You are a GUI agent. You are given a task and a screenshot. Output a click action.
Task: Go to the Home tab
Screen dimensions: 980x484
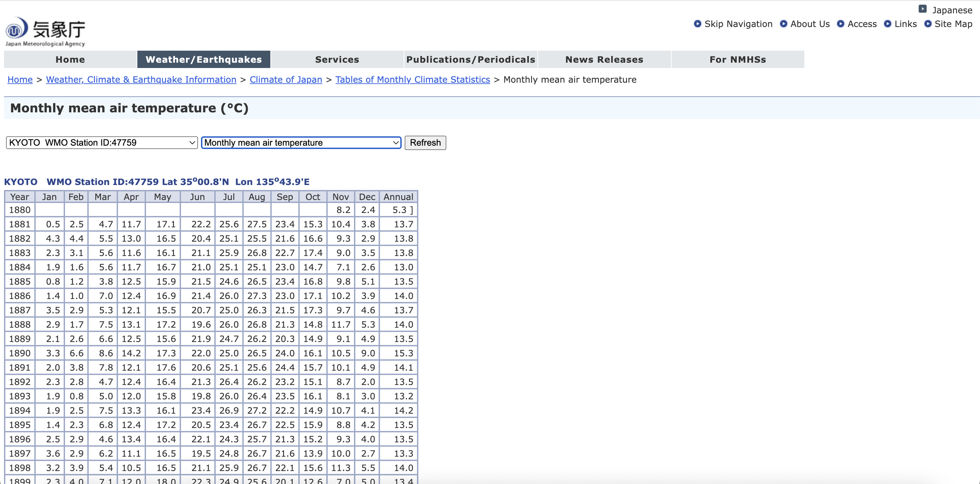pos(70,59)
